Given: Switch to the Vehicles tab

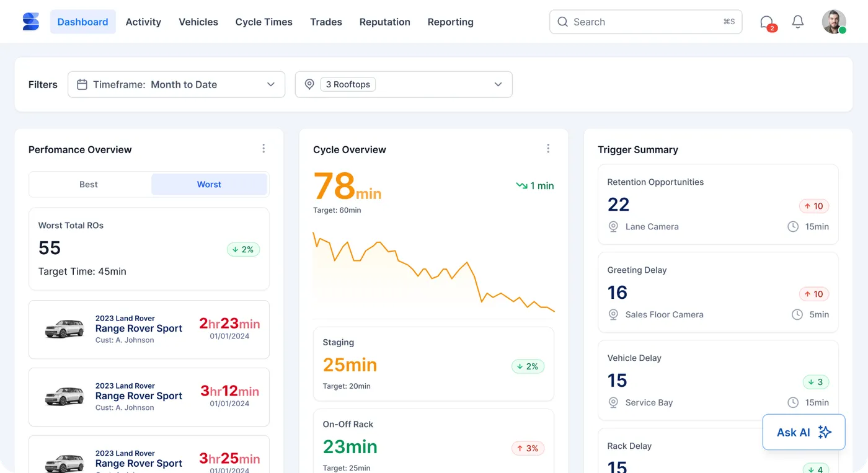Looking at the screenshot, I should (x=198, y=22).
